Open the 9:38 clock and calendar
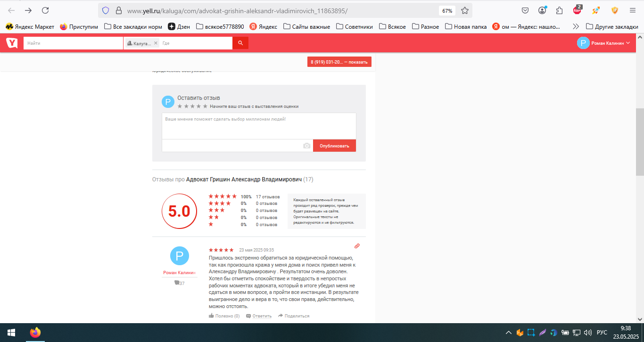644x342 pixels. (626, 333)
